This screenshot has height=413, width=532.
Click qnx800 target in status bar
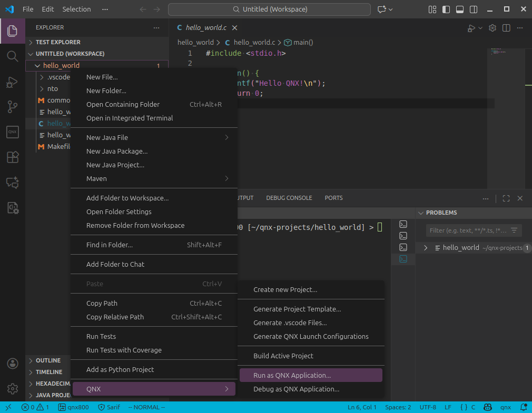coord(74,407)
